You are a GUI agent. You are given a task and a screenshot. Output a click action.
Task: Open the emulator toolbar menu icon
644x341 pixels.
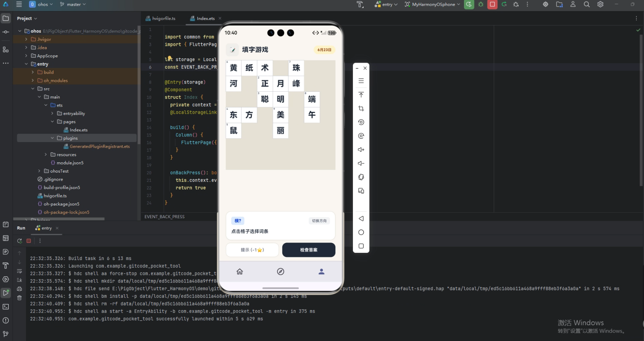coord(361,81)
